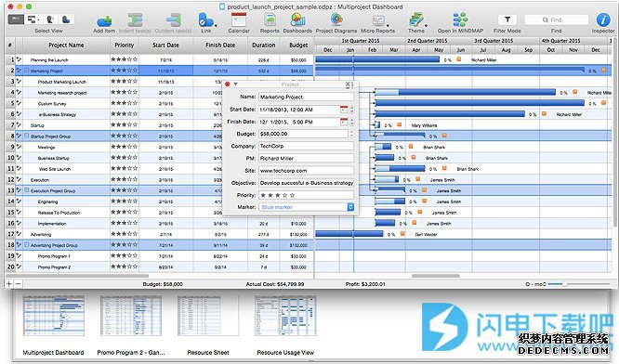619x364 pixels.
Task: Open Resource Sheet thumbnail
Action: [208, 316]
